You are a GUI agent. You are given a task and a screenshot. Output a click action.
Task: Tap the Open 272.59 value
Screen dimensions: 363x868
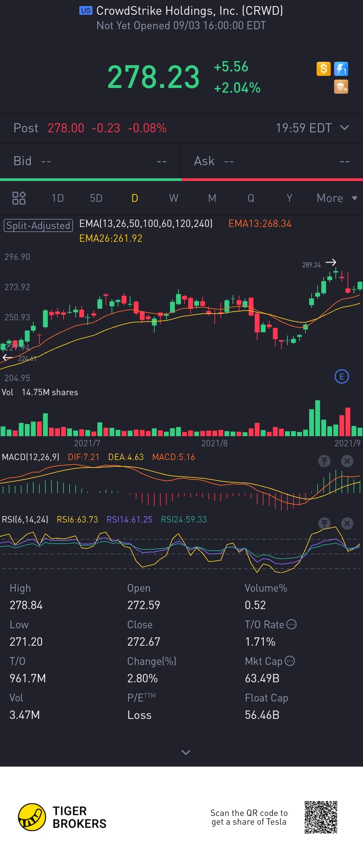coord(144,605)
